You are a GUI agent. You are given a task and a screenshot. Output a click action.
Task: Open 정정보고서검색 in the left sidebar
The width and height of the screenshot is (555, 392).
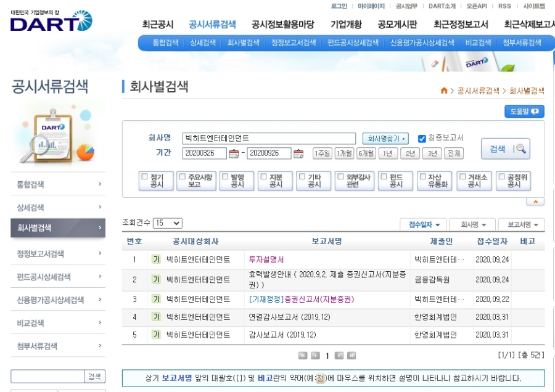pos(58,253)
